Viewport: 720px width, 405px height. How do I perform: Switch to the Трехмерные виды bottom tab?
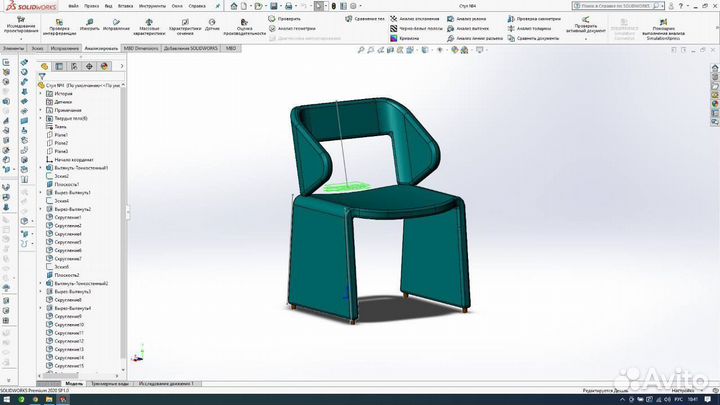tap(109, 383)
